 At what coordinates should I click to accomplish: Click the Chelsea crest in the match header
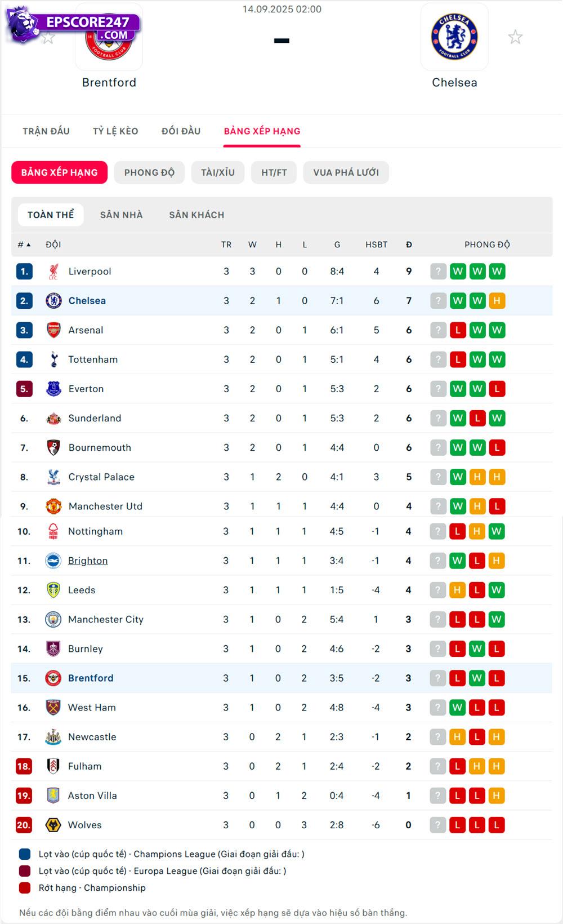454,37
